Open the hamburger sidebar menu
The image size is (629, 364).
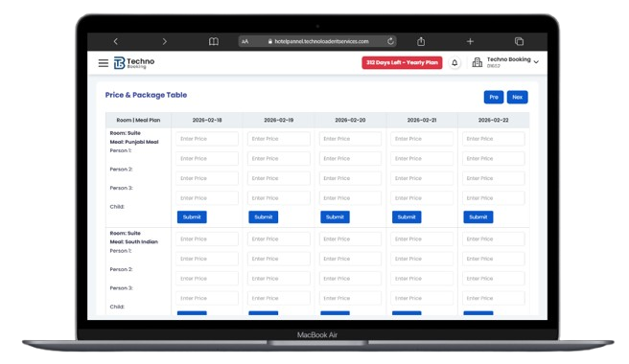(x=104, y=63)
